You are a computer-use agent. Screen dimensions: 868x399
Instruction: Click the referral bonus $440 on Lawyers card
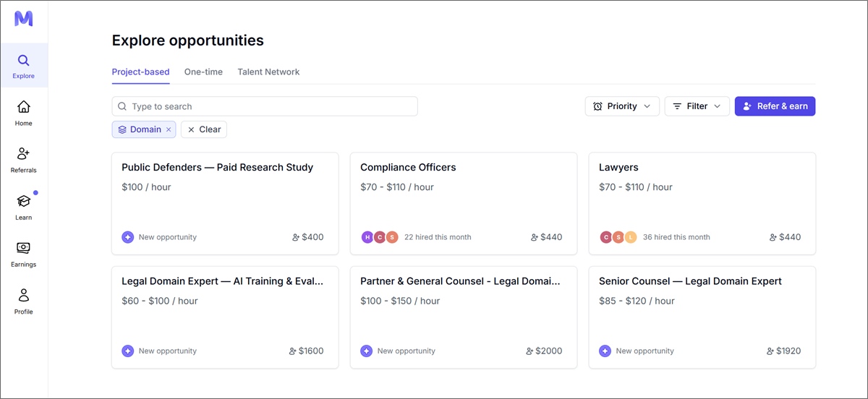[785, 237]
